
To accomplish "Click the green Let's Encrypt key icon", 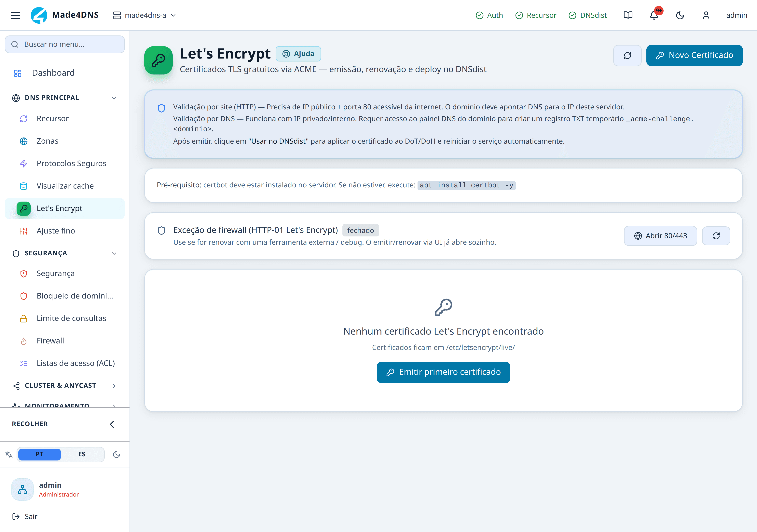I will (158, 60).
